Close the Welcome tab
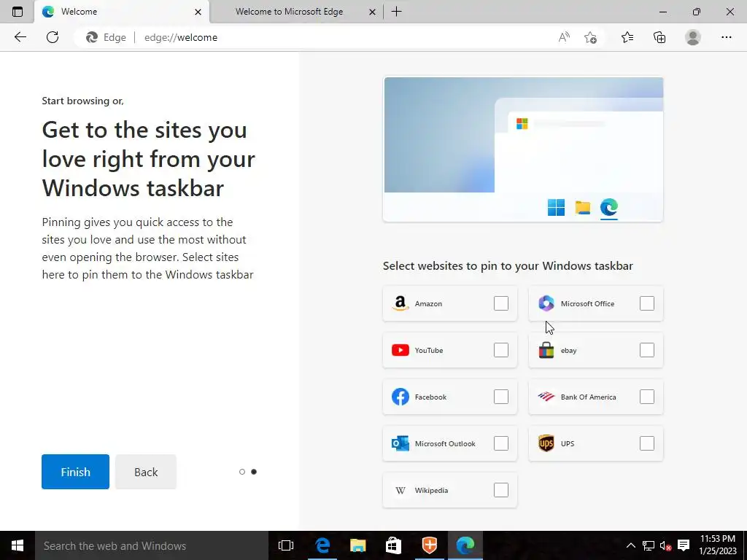Viewport: 747px width, 560px height. tap(198, 12)
